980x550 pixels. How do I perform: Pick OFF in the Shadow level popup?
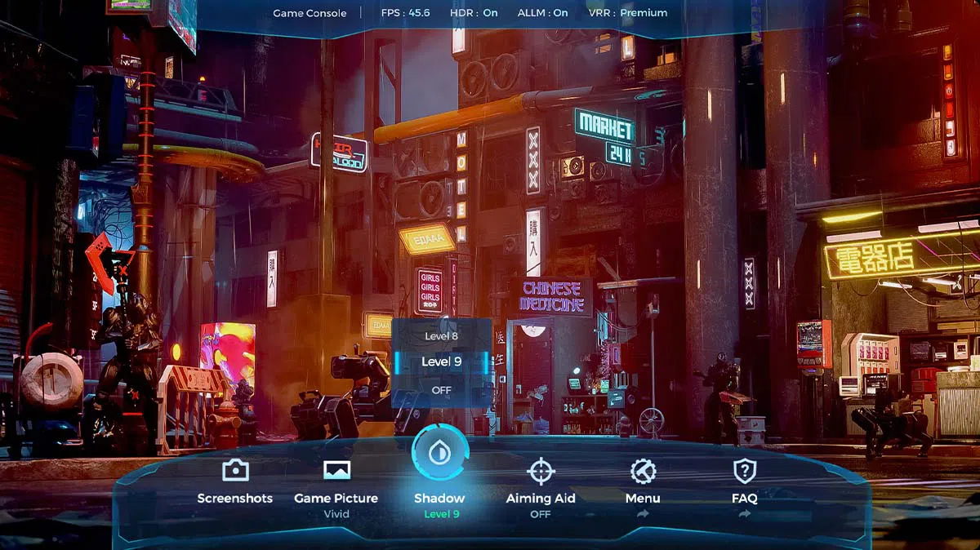pyautogui.click(x=442, y=390)
